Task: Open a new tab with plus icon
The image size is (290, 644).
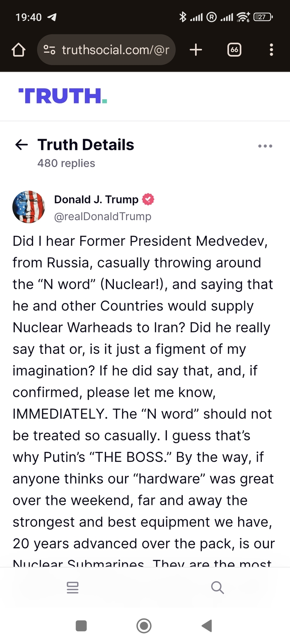Action: tap(196, 50)
